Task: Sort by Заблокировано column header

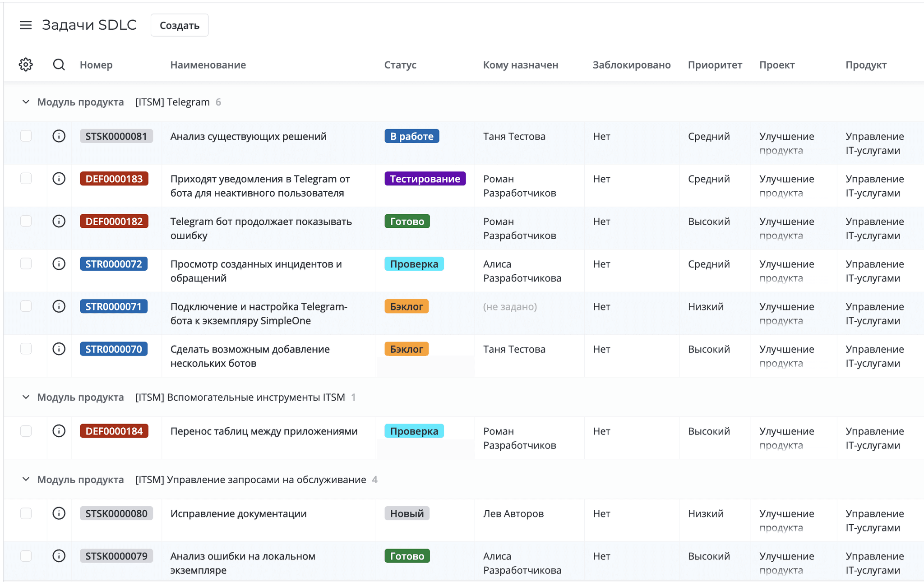Action: 632,65
